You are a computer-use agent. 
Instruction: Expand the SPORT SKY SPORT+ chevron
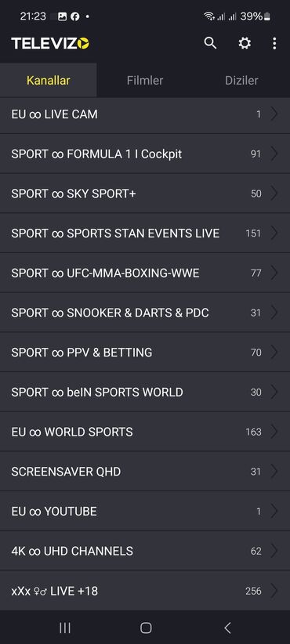click(274, 194)
